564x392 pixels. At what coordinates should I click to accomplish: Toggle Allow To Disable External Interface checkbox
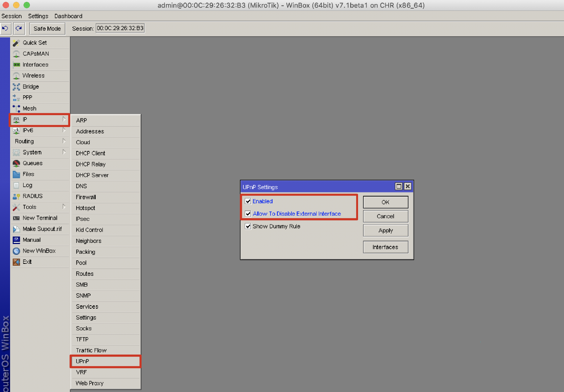(x=248, y=214)
